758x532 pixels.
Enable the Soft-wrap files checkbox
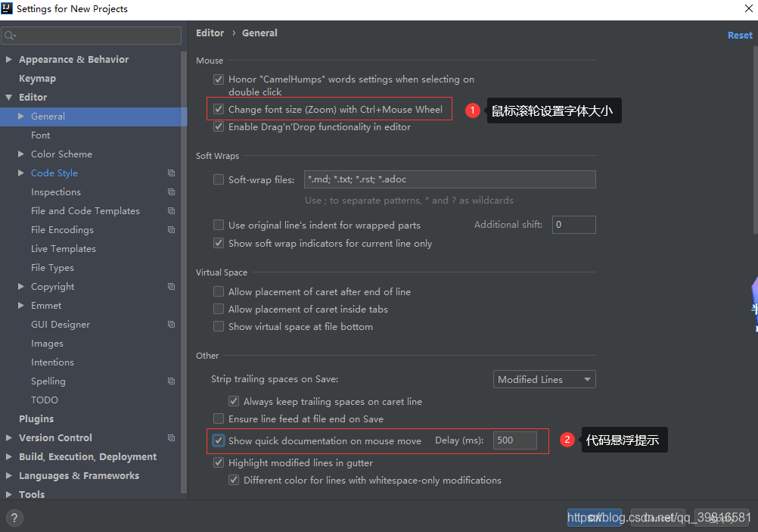(x=219, y=179)
